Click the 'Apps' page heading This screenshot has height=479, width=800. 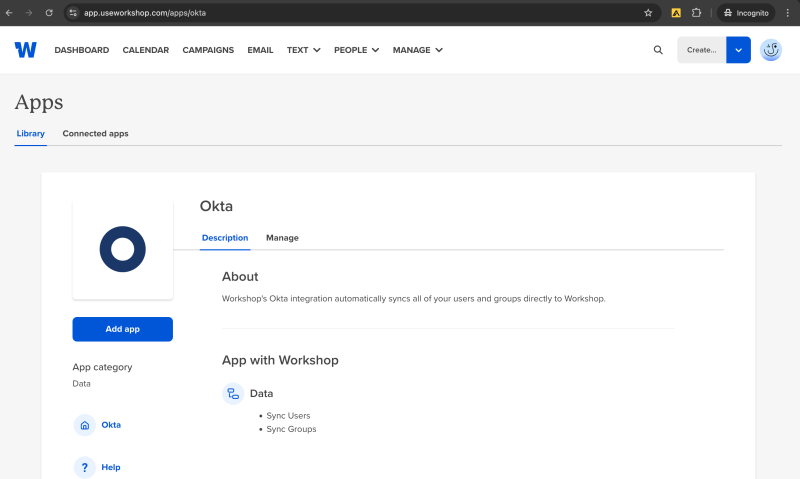click(39, 103)
